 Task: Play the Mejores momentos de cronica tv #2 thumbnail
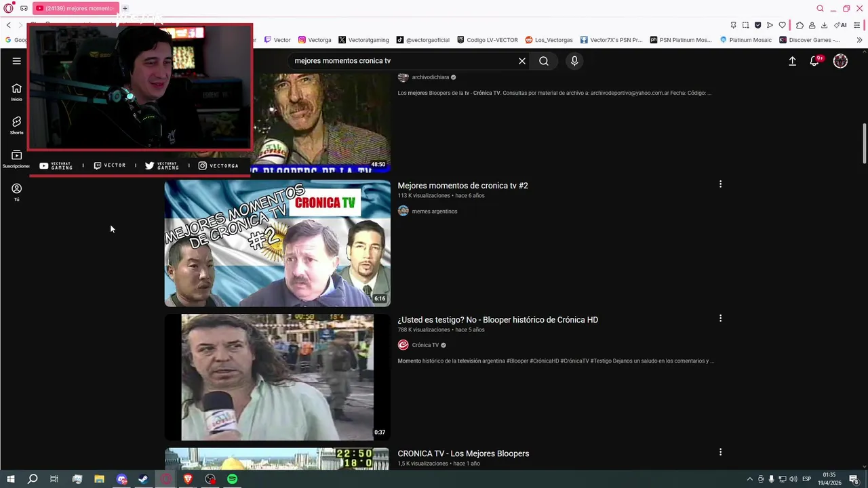click(x=277, y=243)
